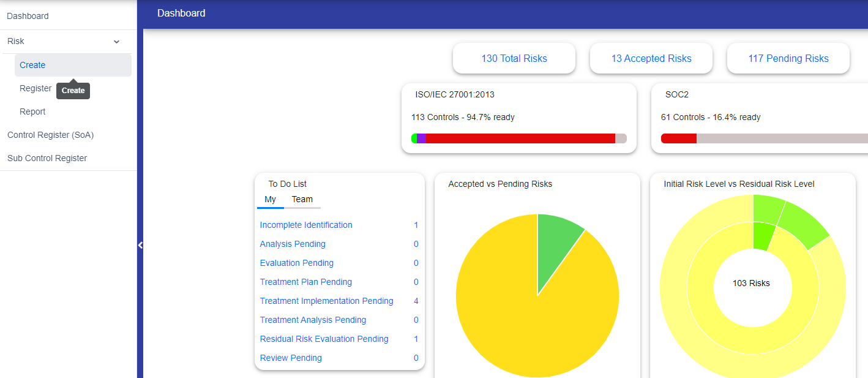Open Treatment Implementation Pending link
The height and width of the screenshot is (378, 868).
tap(326, 301)
